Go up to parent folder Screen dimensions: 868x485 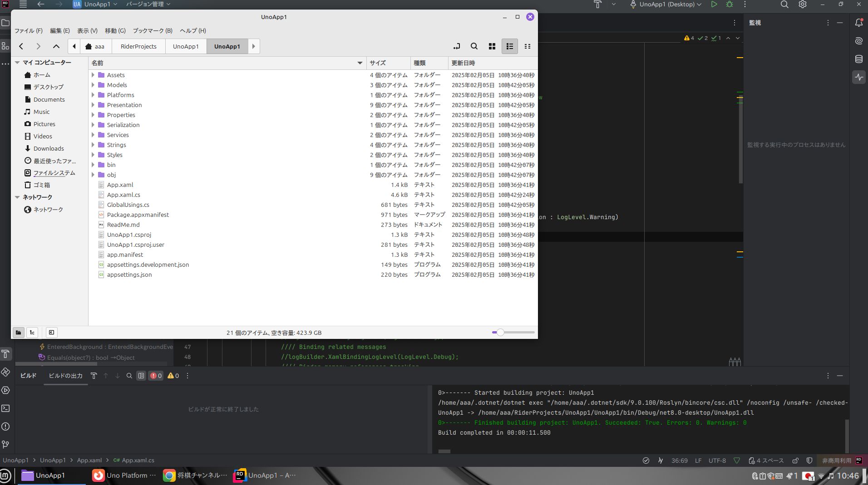point(56,46)
